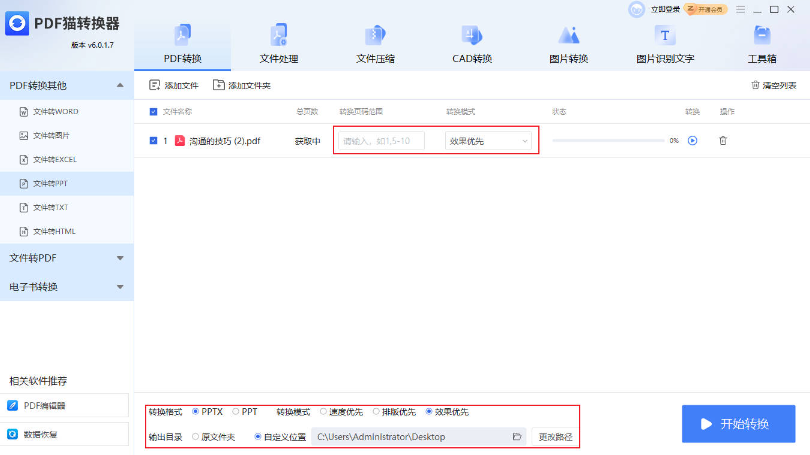Select the PPT format radio button
Screen dimensions: 810x455
tap(236, 412)
